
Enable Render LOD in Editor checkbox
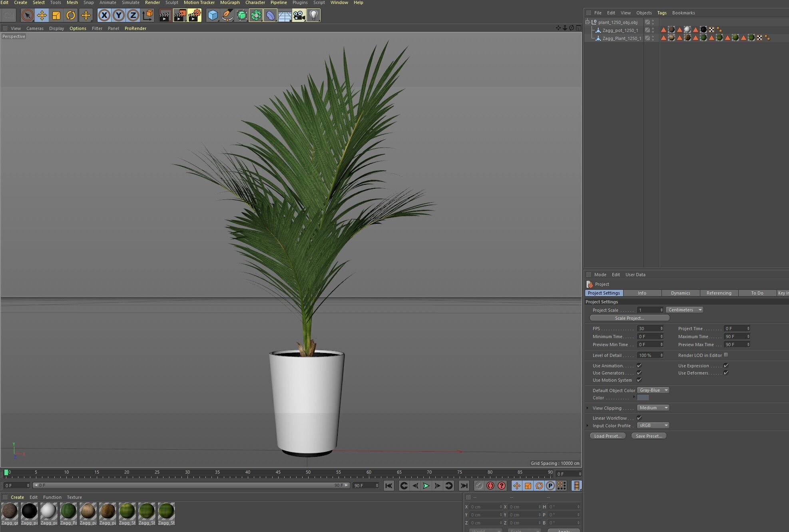tap(726, 355)
